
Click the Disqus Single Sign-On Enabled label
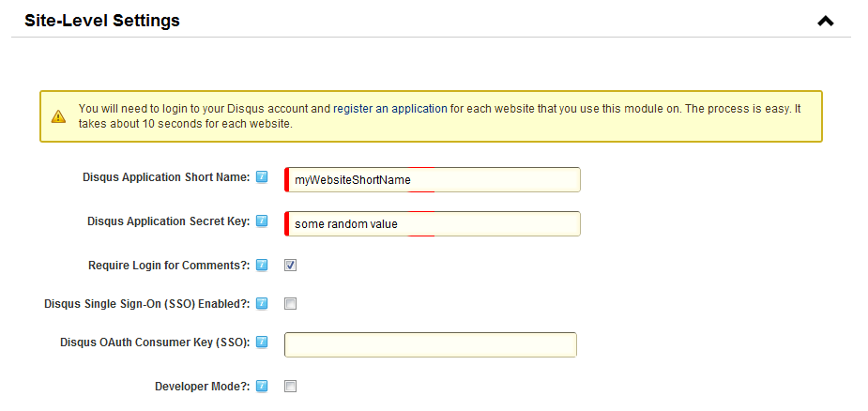147,304
